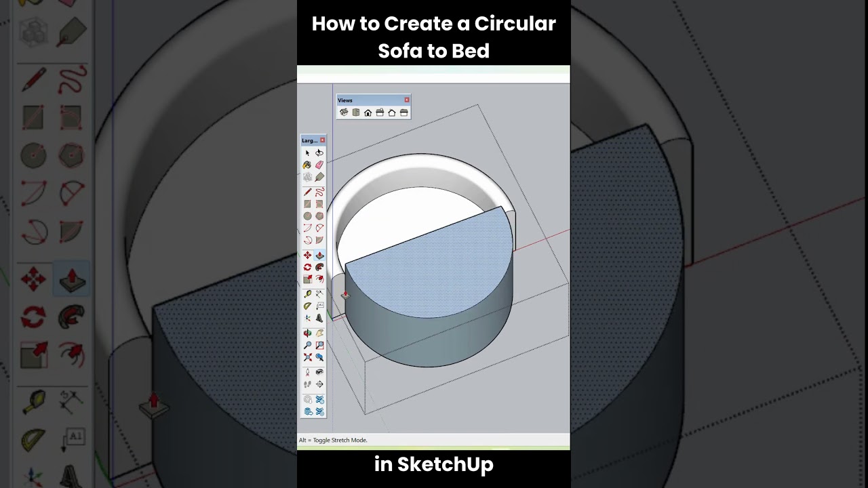Switch to Front view in Views toolbar
The width and height of the screenshot is (868, 488).
coord(368,113)
